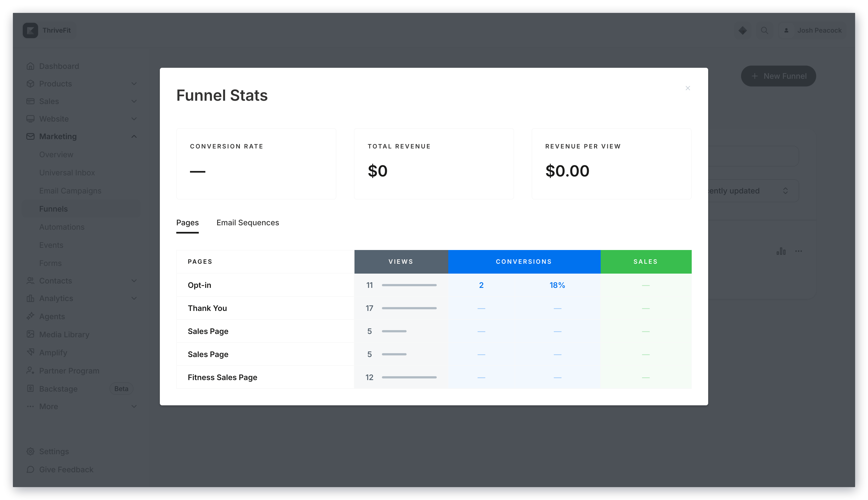Click the Amplify send icon
868x500 pixels.
click(x=30, y=352)
